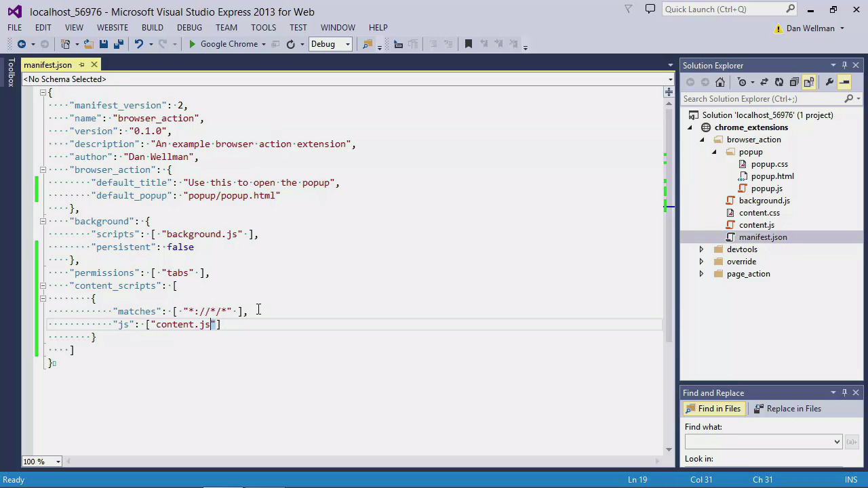Click the notifications funnel icon
Screen dimensions: 868x488
click(629, 9)
